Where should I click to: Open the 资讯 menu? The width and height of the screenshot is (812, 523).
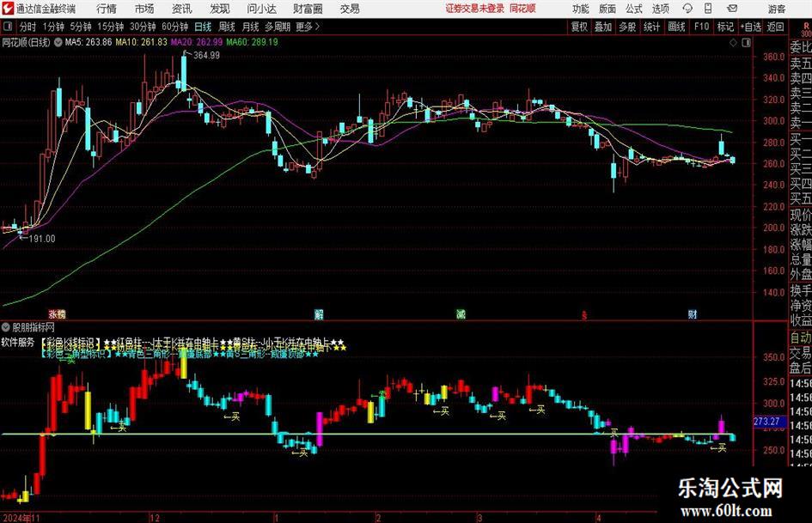[182, 9]
